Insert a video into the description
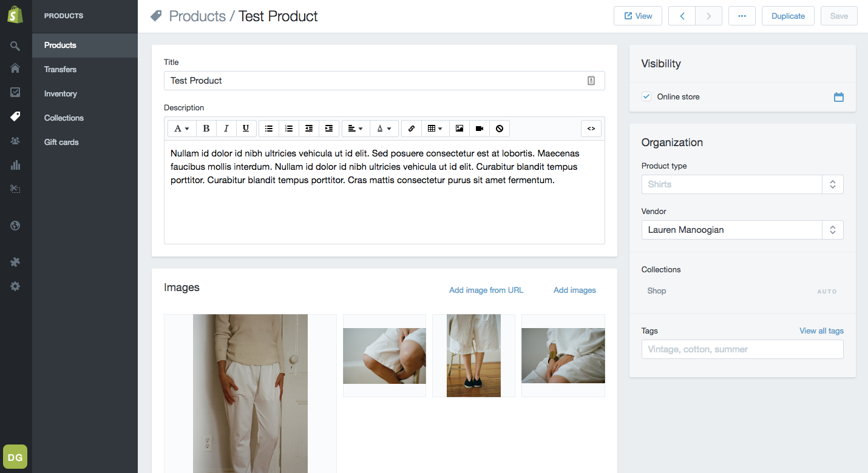 [x=480, y=129]
